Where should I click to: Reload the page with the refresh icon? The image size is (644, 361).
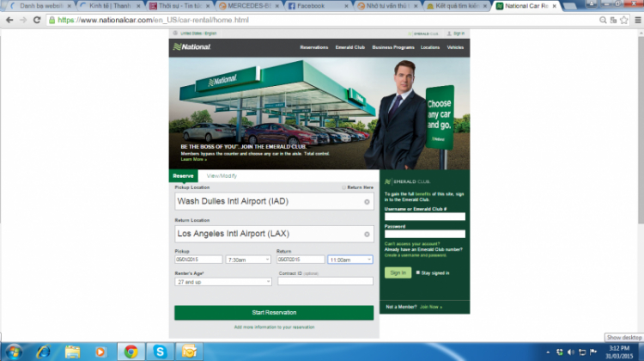(37, 20)
